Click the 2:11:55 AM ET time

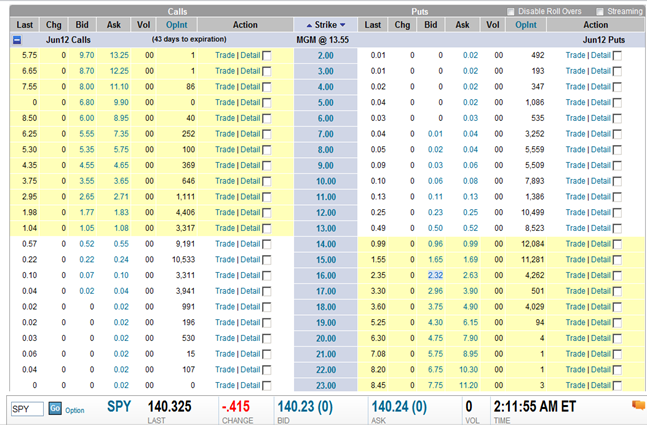535,407
